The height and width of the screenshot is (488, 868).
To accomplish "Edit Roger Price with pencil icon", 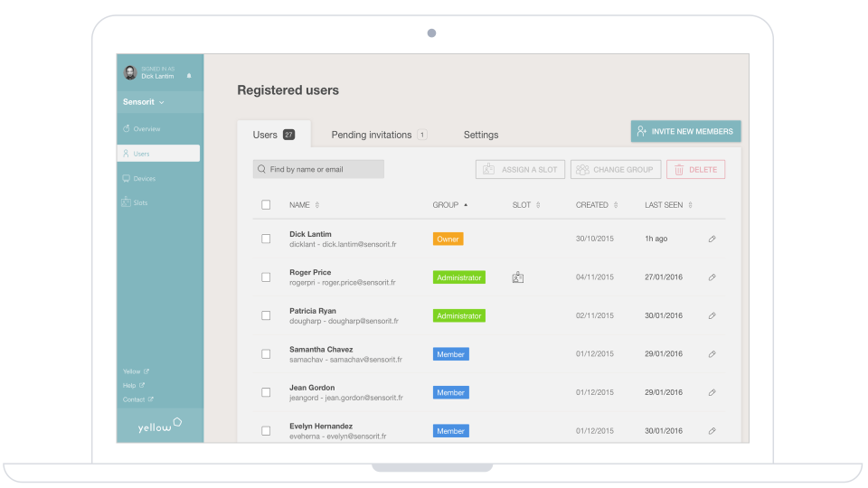I will 712,277.
